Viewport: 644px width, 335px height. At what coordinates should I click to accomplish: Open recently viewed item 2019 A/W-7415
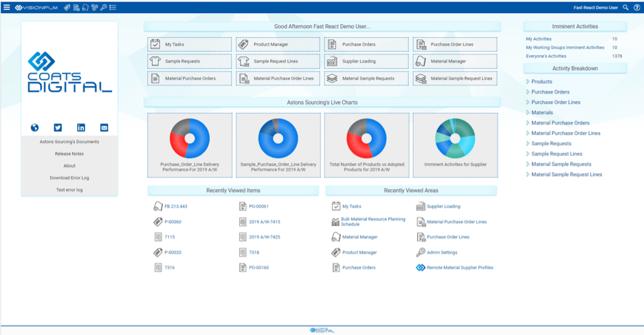click(260, 222)
